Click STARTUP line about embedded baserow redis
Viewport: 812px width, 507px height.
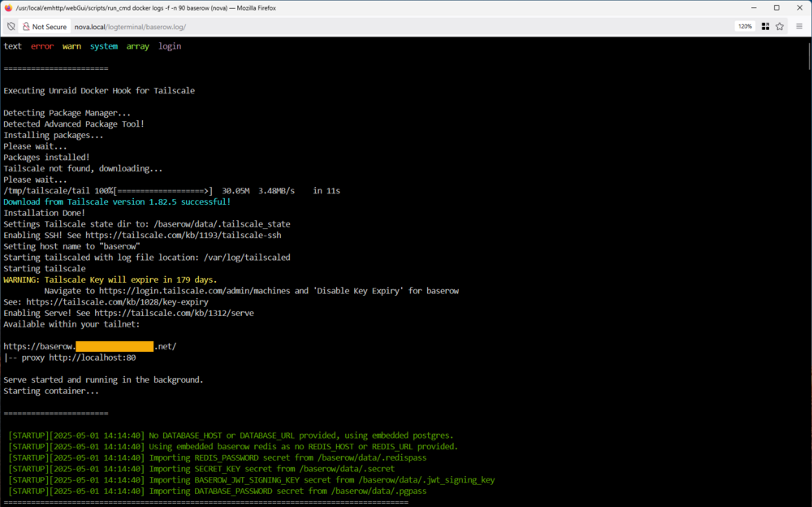(233, 447)
